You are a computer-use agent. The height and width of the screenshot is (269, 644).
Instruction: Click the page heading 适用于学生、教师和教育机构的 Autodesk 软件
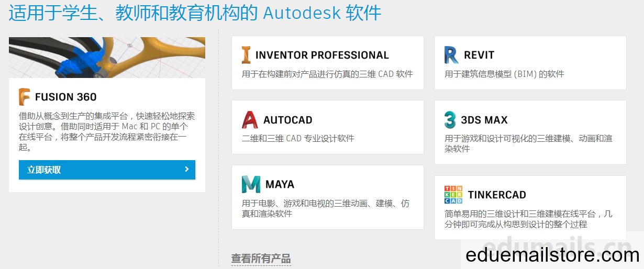195,13
